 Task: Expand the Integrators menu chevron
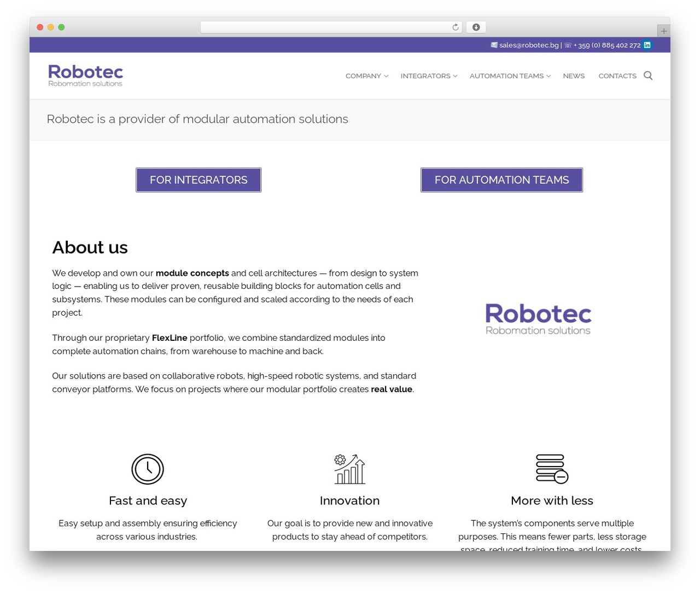click(455, 76)
